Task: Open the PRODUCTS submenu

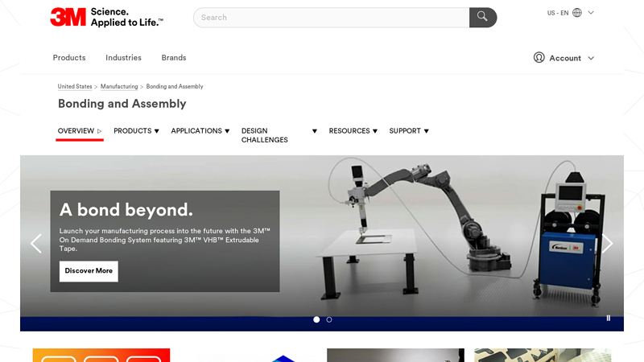Action: point(136,131)
